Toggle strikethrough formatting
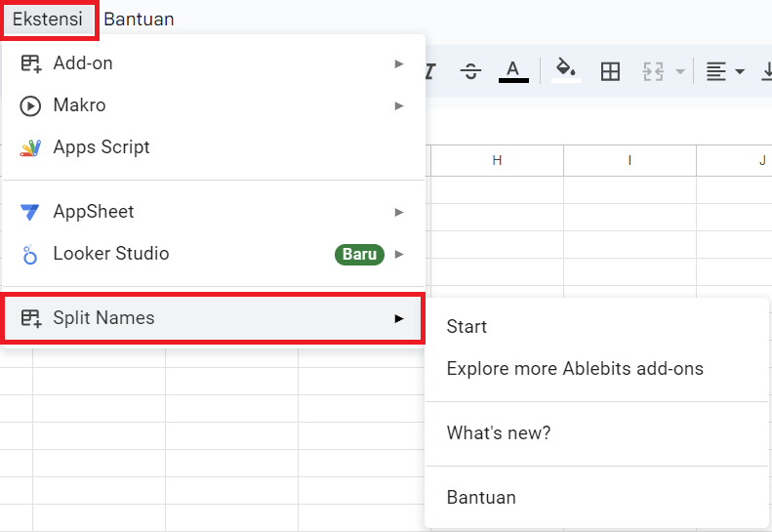 (470, 72)
